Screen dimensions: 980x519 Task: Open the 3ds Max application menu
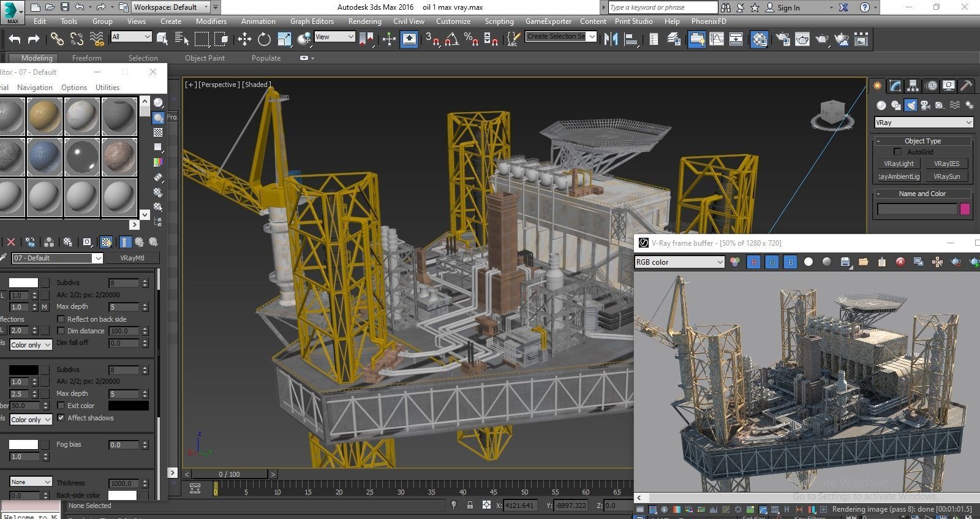pyautogui.click(x=12, y=12)
